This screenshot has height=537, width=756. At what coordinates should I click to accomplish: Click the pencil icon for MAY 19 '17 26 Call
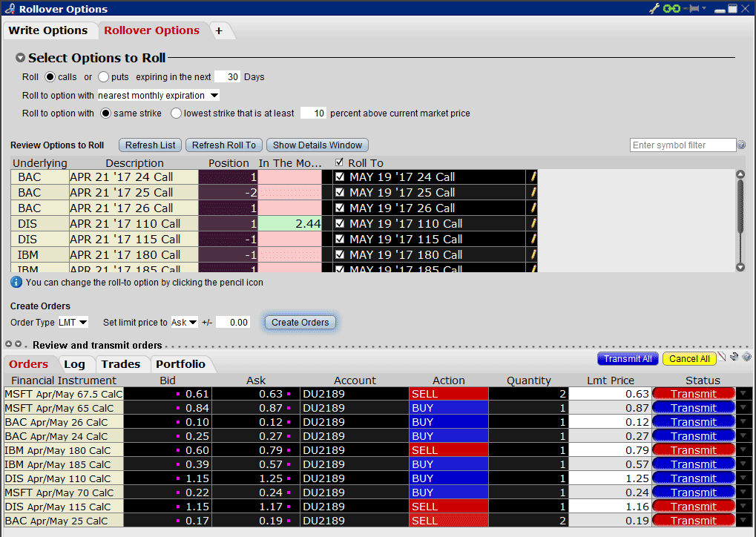533,208
